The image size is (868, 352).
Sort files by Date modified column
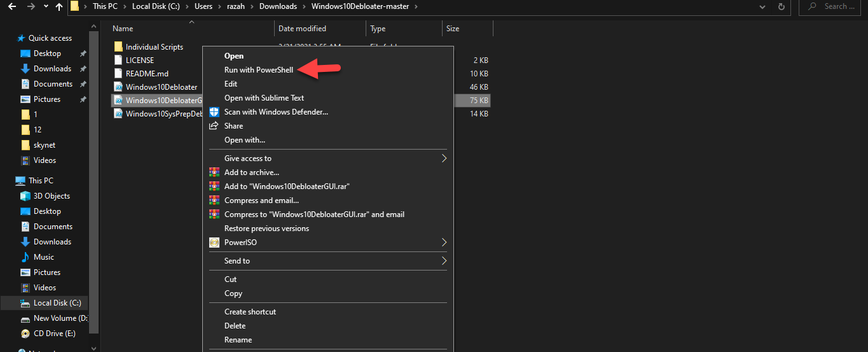click(302, 29)
